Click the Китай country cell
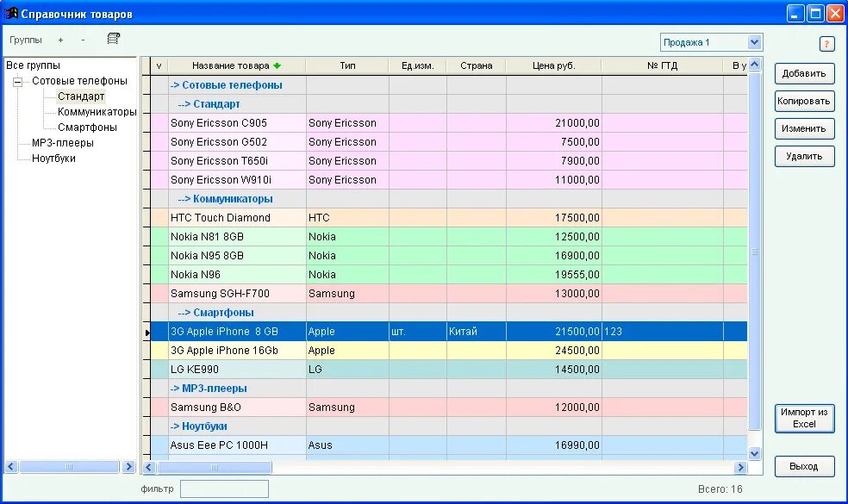 click(x=476, y=332)
